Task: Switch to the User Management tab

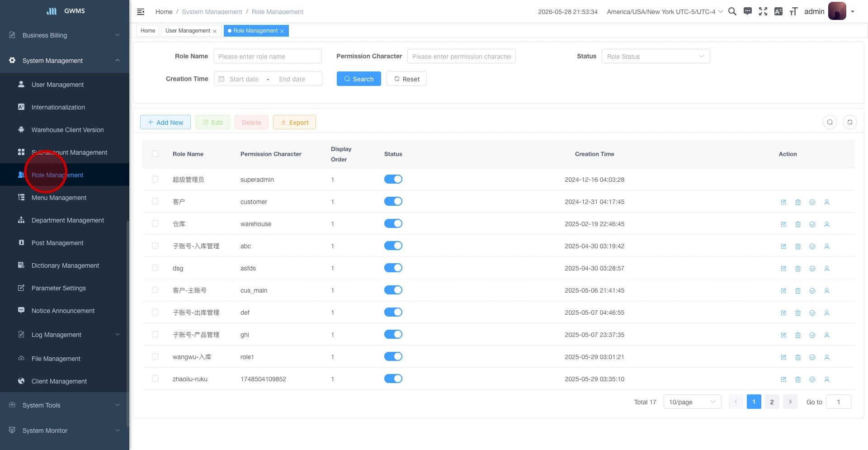Action: tap(188, 31)
